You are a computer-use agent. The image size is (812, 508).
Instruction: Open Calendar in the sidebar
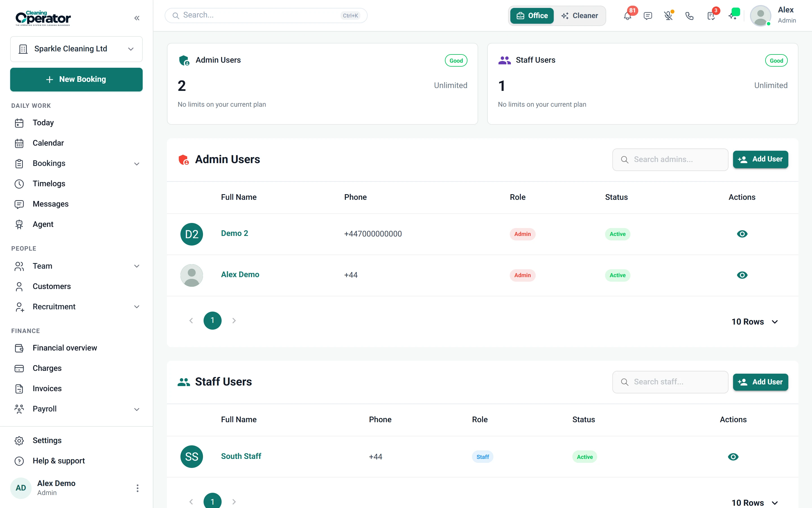76,143
